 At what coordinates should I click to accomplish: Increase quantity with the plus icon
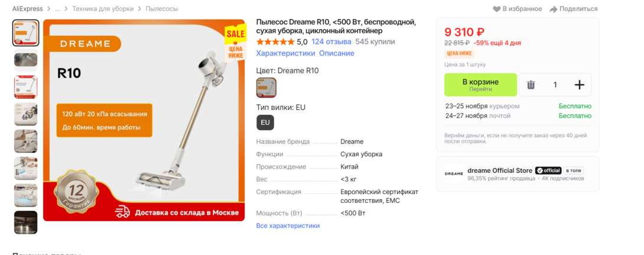coord(579,85)
